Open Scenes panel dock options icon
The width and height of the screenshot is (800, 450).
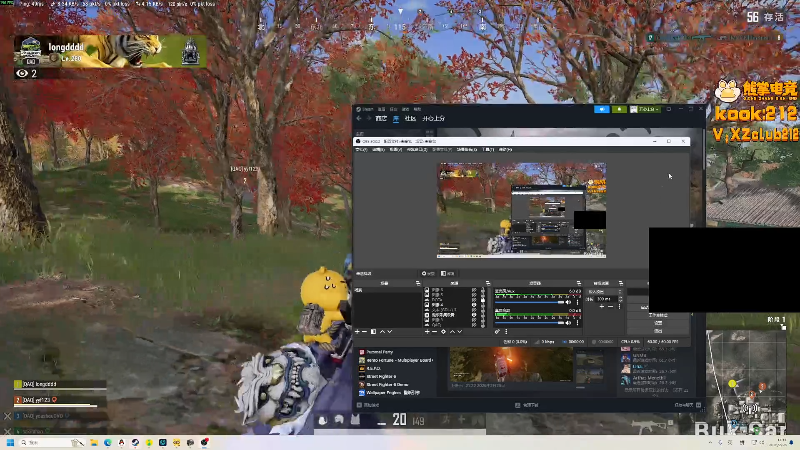click(x=418, y=283)
